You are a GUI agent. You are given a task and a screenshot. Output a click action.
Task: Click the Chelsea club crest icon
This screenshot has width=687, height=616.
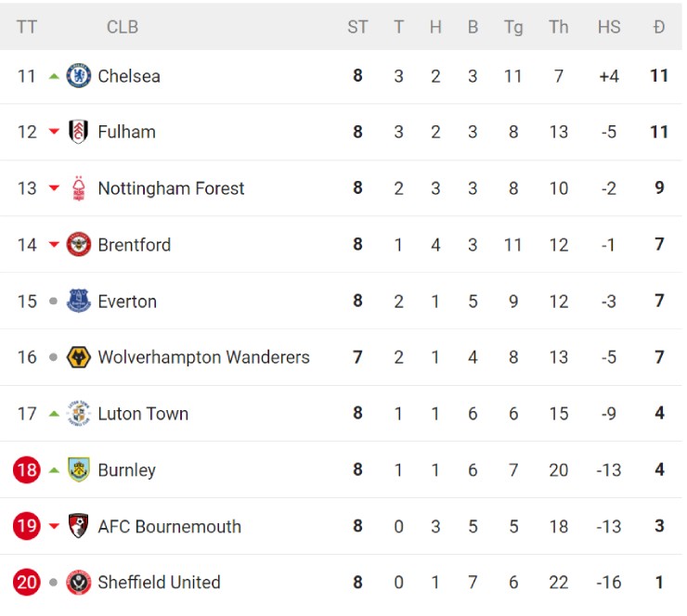(79, 76)
